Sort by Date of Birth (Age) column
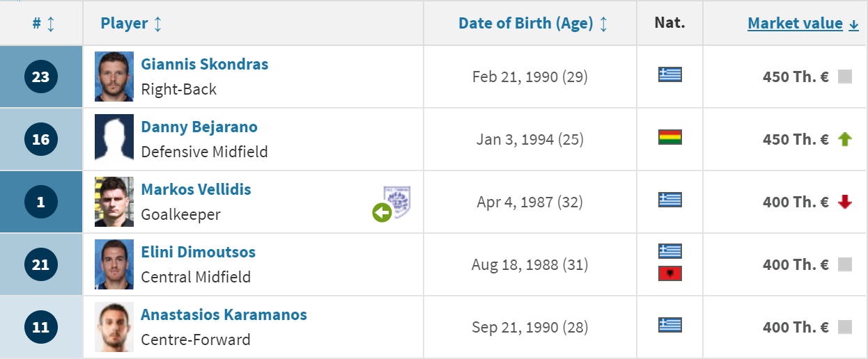 [533, 24]
